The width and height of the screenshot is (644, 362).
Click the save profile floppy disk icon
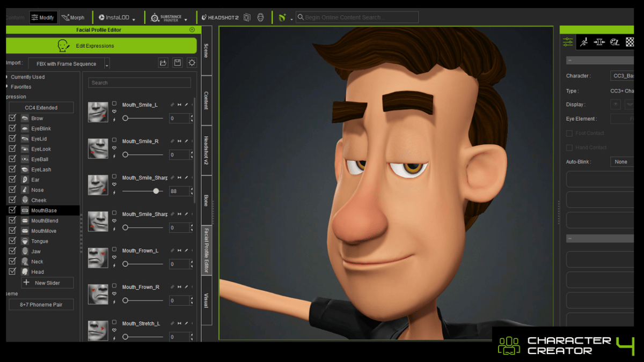(x=178, y=63)
